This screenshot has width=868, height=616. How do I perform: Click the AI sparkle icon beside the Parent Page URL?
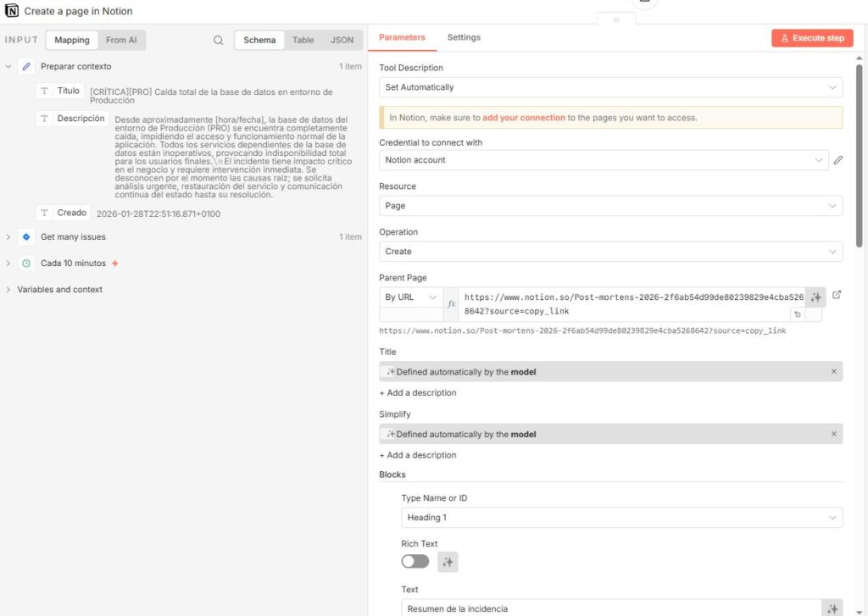815,297
